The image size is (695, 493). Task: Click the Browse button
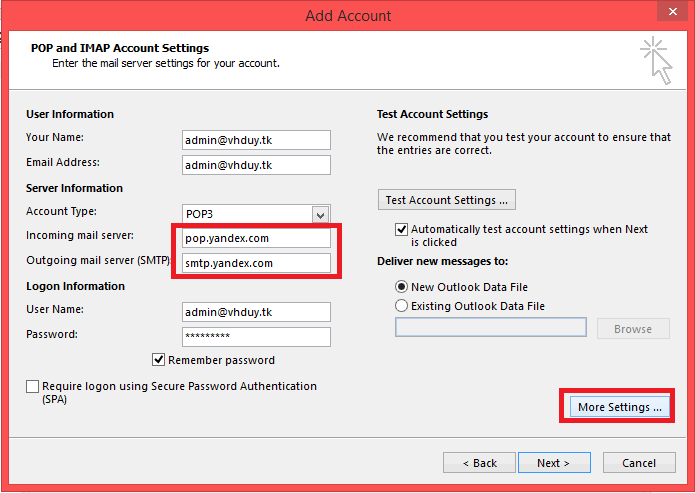point(633,328)
